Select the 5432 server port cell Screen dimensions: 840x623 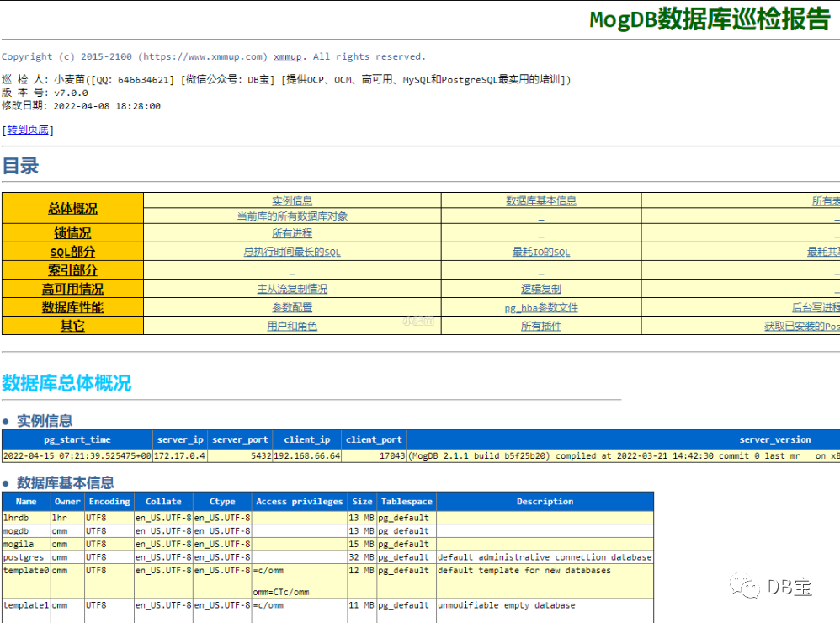[x=240, y=455]
